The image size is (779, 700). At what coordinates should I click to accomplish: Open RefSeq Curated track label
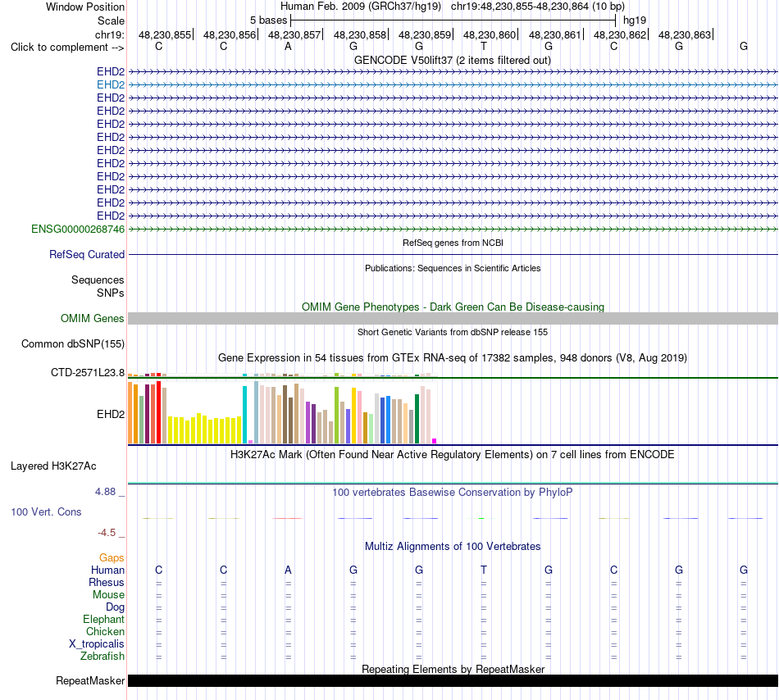coord(86,254)
